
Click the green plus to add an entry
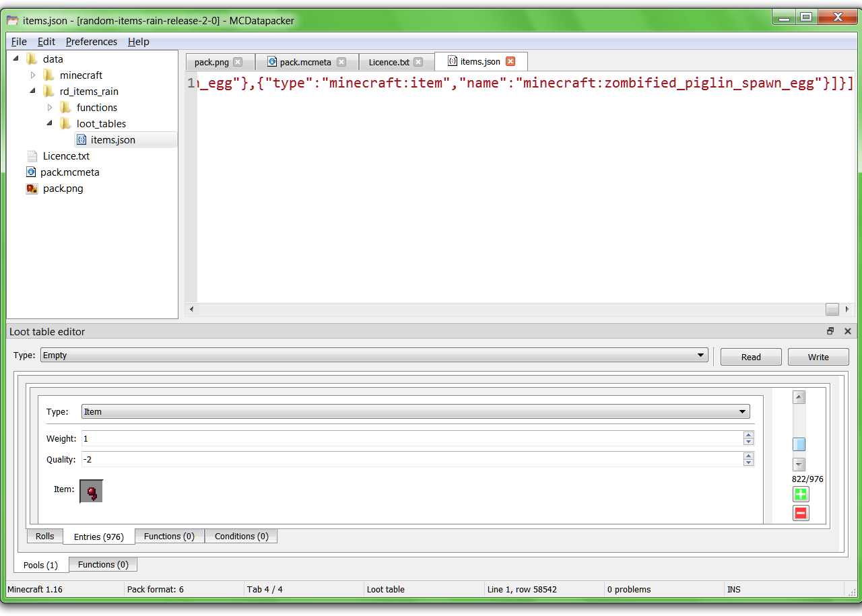[801, 493]
